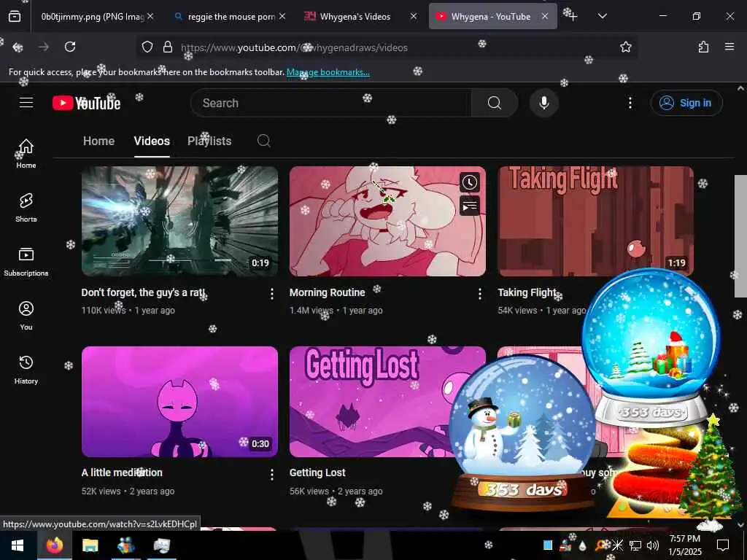Click the channel search magnifier icon
The width and height of the screenshot is (747, 560).
(x=263, y=141)
